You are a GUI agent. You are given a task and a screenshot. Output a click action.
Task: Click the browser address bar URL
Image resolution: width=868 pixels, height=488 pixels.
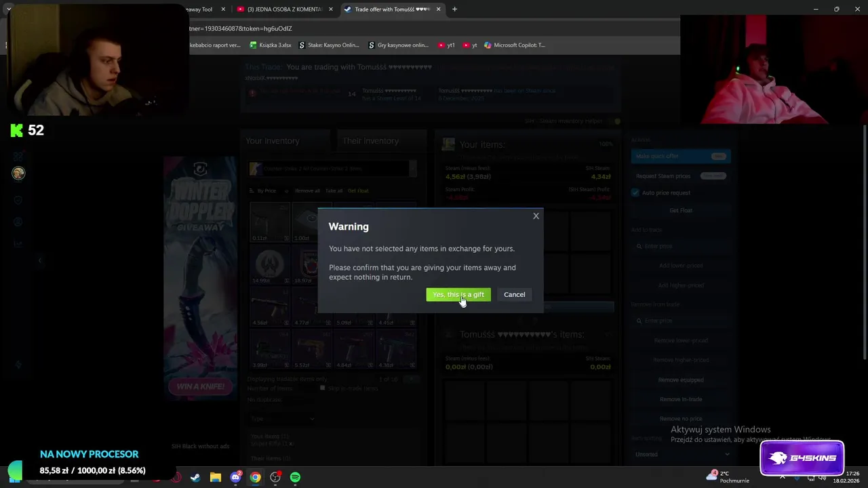[x=240, y=28]
